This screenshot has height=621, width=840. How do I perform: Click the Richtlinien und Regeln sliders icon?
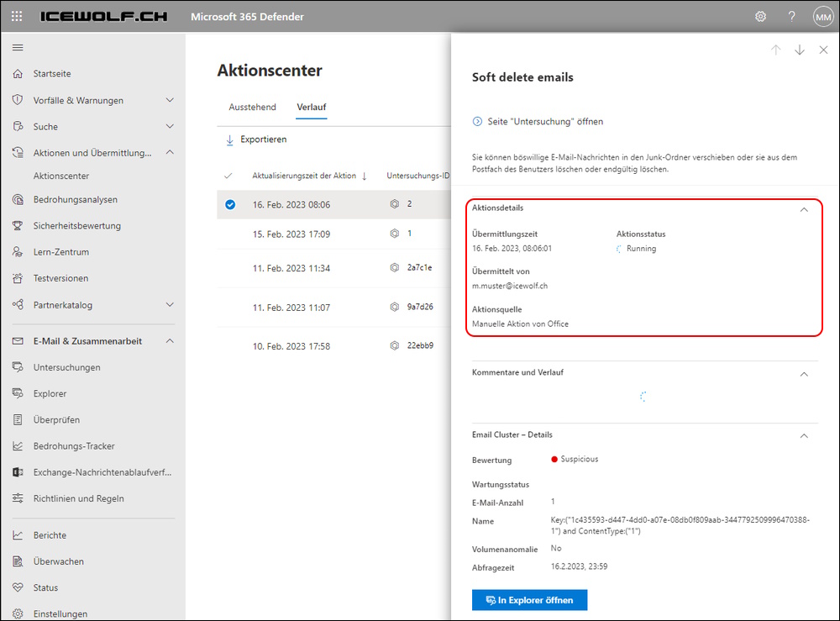pos(18,498)
